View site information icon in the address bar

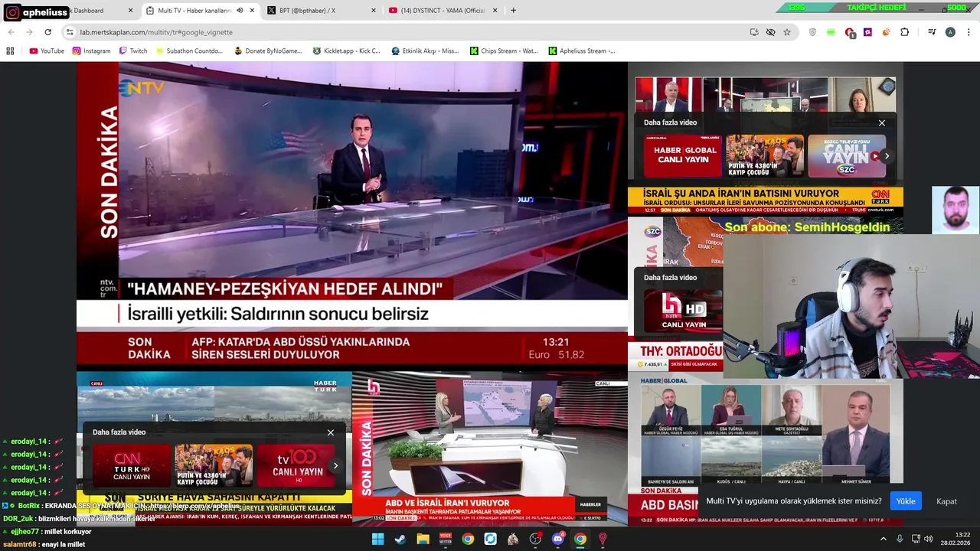pos(70,32)
